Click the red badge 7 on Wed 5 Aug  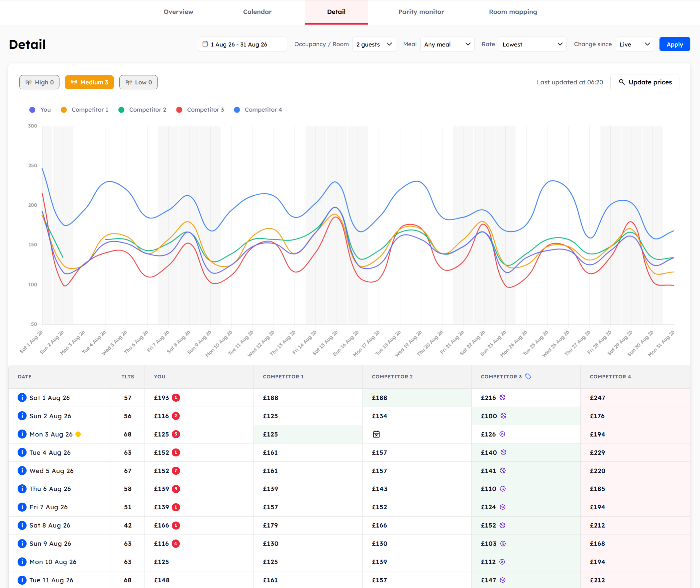(x=176, y=470)
